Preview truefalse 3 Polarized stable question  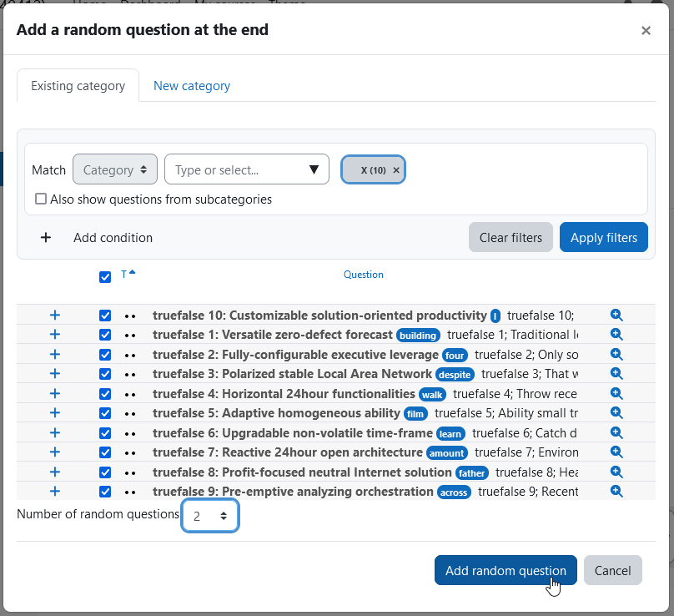click(x=616, y=373)
